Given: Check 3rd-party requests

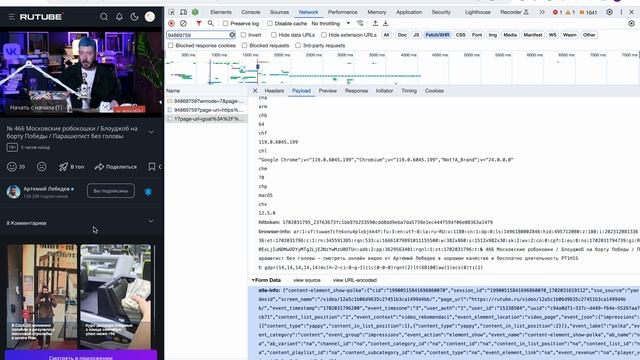Looking at the screenshot, I should pyautogui.click(x=298, y=46).
